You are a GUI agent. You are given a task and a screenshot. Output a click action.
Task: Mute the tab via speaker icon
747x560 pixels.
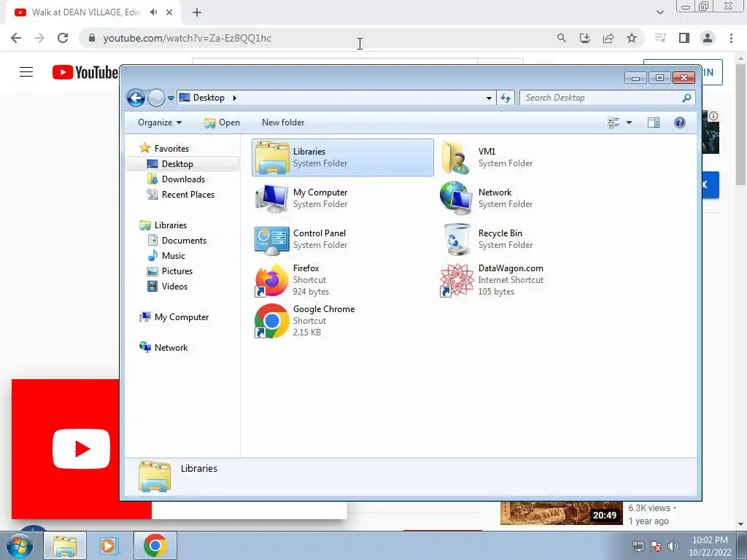coord(153,12)
